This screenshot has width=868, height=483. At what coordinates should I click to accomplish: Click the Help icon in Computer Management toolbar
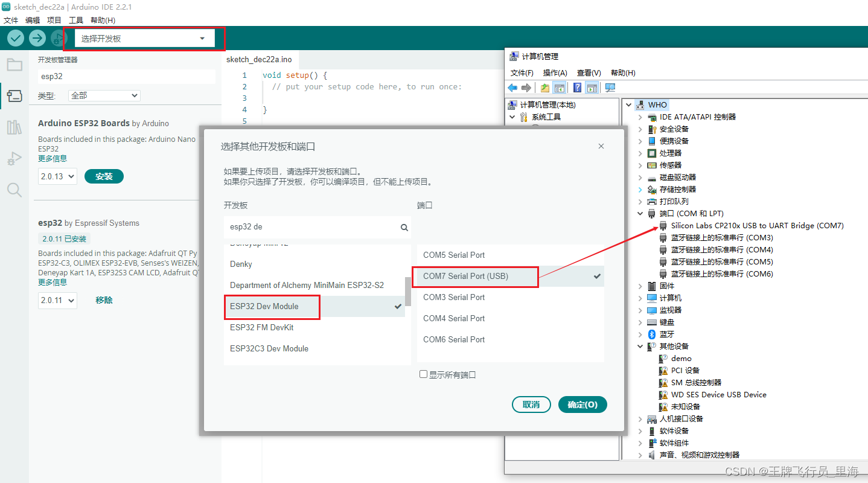[578, 88]
